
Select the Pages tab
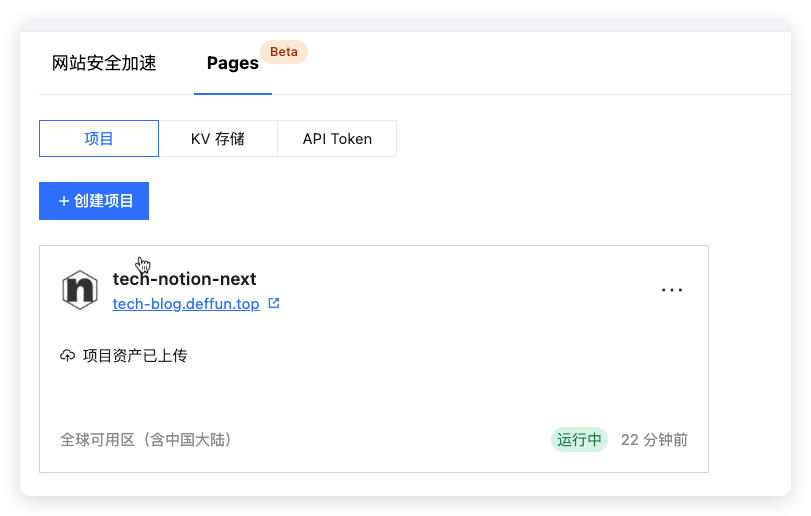point(232,63)
